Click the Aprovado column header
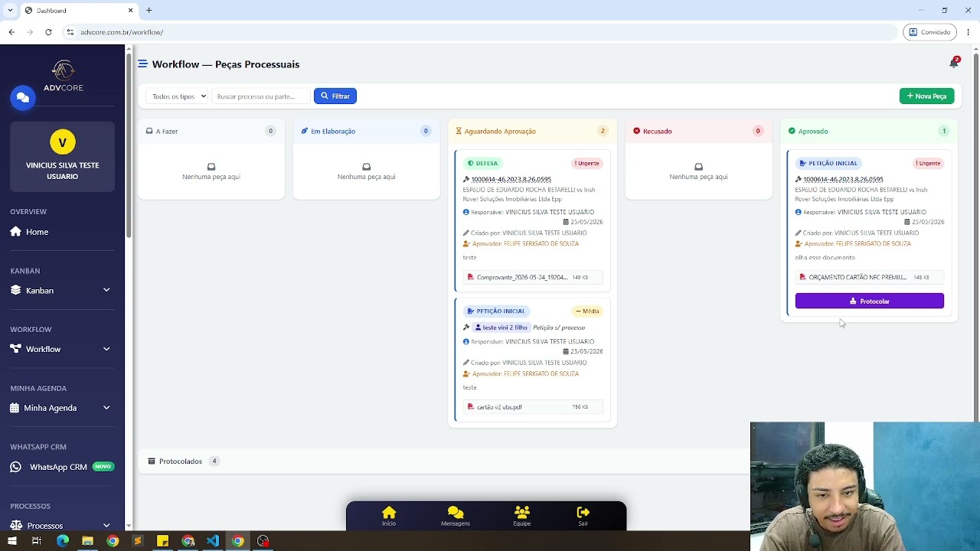Screen dimensions: 980x551 869,131
